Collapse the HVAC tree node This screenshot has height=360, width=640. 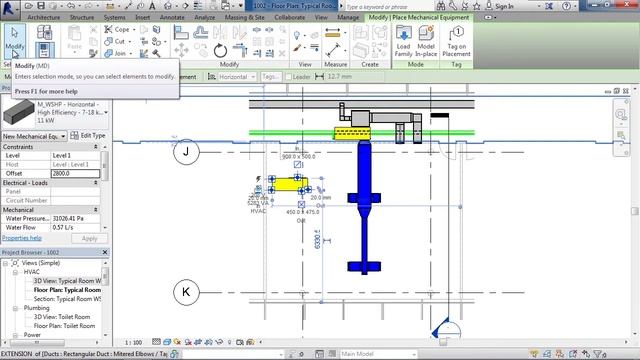click(15, 272)
